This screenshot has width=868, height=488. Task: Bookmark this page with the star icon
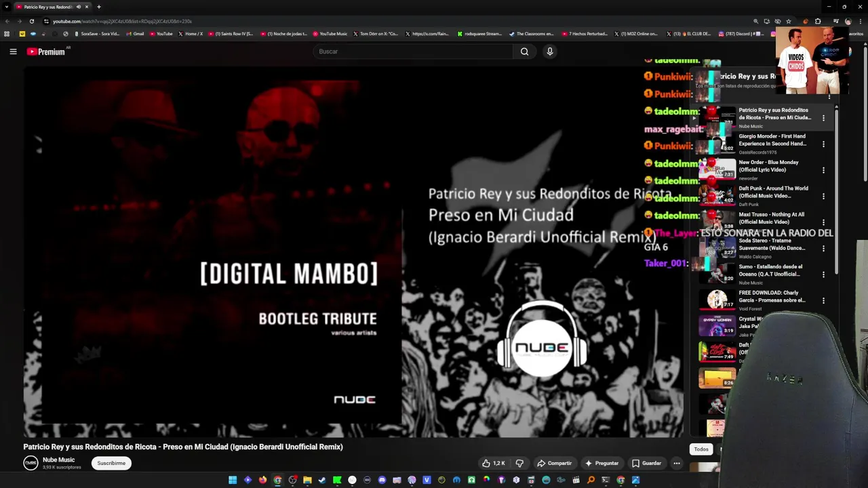click(789, 21)
